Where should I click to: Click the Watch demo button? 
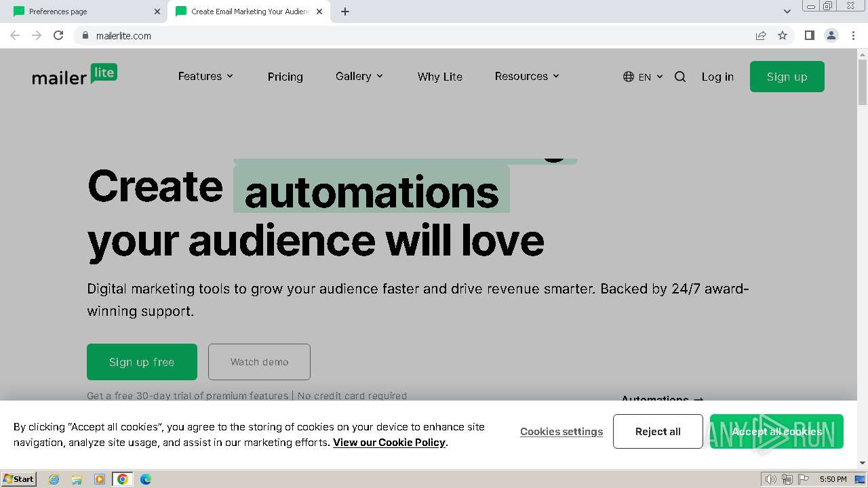click(x=259, y=362)
